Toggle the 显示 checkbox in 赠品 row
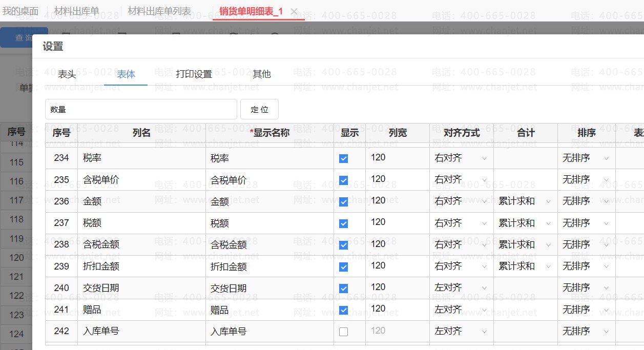Viewport: 644px width, 350px height. 343,310
